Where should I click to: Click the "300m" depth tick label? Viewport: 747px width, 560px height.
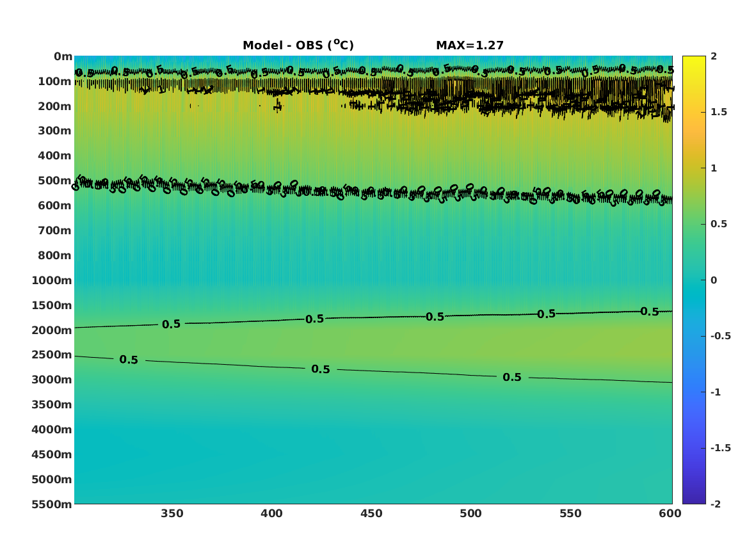tap(55, 131)
